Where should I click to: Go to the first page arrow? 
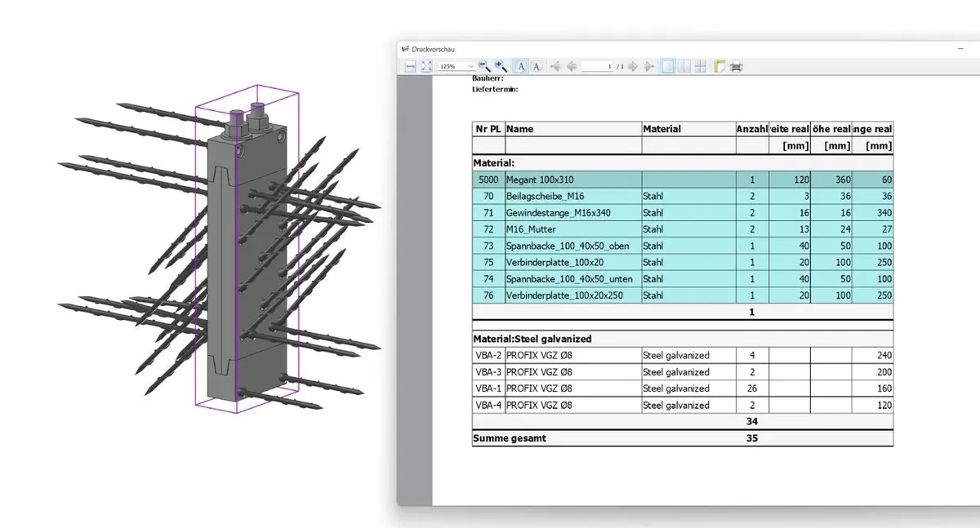click(x=555, y=66)
